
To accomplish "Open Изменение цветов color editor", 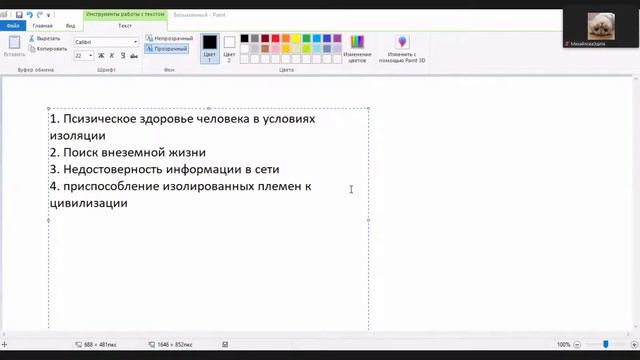I will pos(357,49).
